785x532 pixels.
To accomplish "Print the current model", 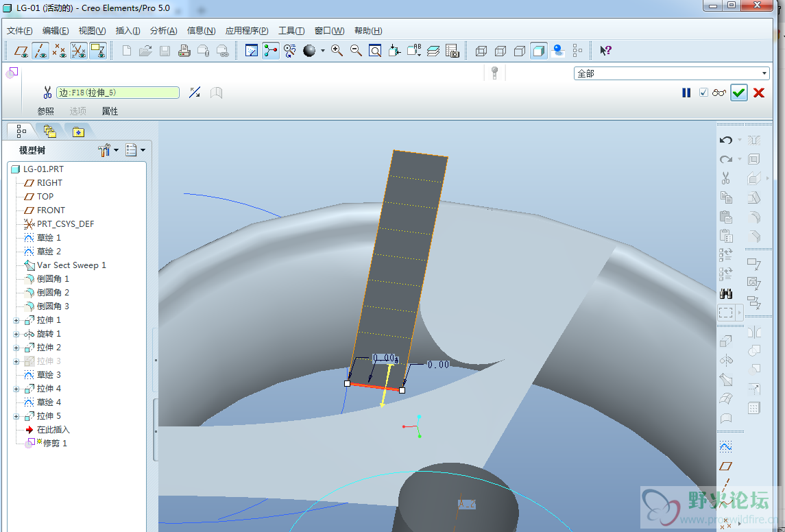I will 184,51.
